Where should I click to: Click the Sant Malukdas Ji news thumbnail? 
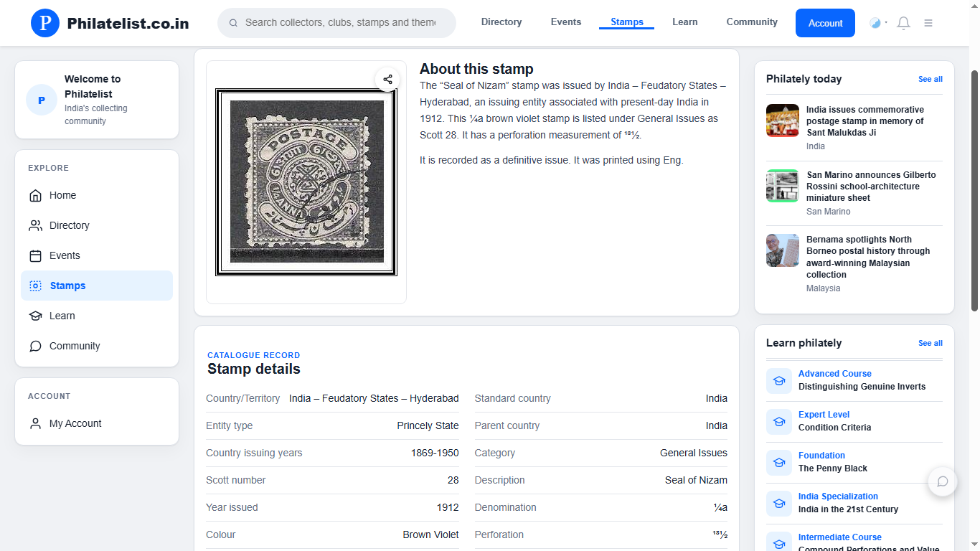click(x=783, y=121)
